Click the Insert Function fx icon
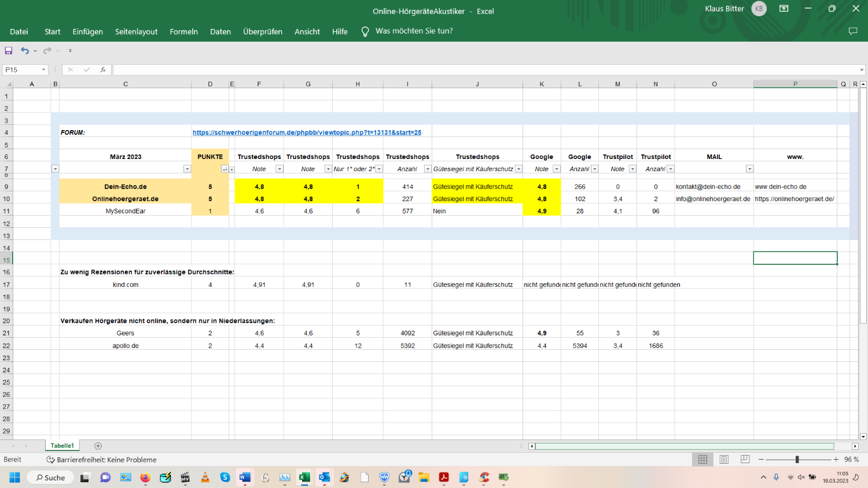 (102, 70)
